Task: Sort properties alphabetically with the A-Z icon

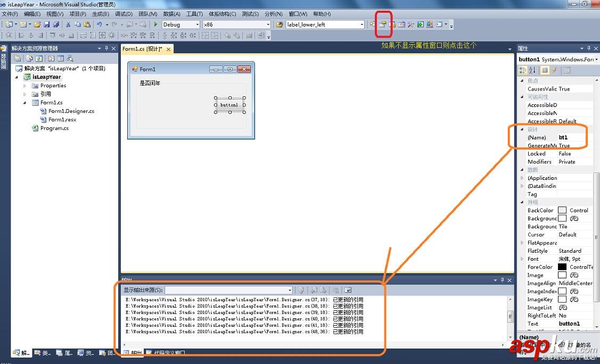Action: (532, 70)
